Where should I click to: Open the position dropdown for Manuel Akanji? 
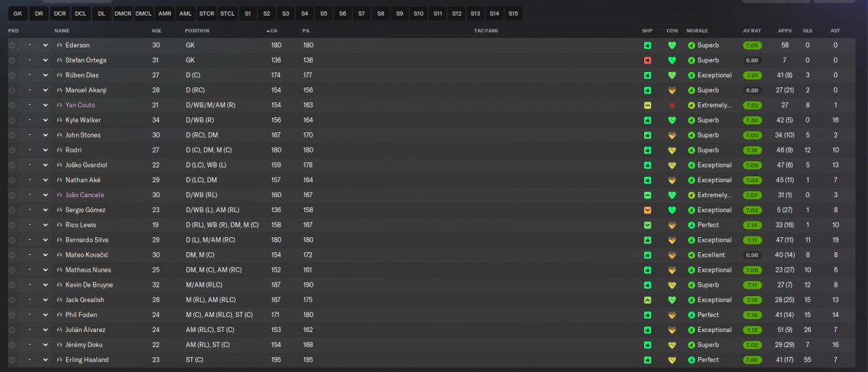pos(35,90)
